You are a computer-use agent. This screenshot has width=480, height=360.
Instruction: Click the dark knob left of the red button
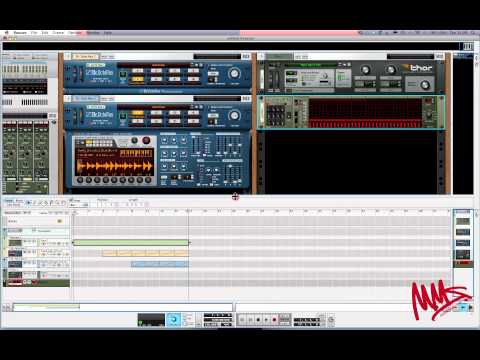pyautogui.click(x=134, y=141)
